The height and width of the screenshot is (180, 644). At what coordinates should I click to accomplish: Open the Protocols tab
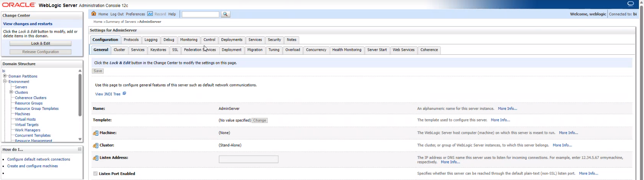tap(131, 40)
